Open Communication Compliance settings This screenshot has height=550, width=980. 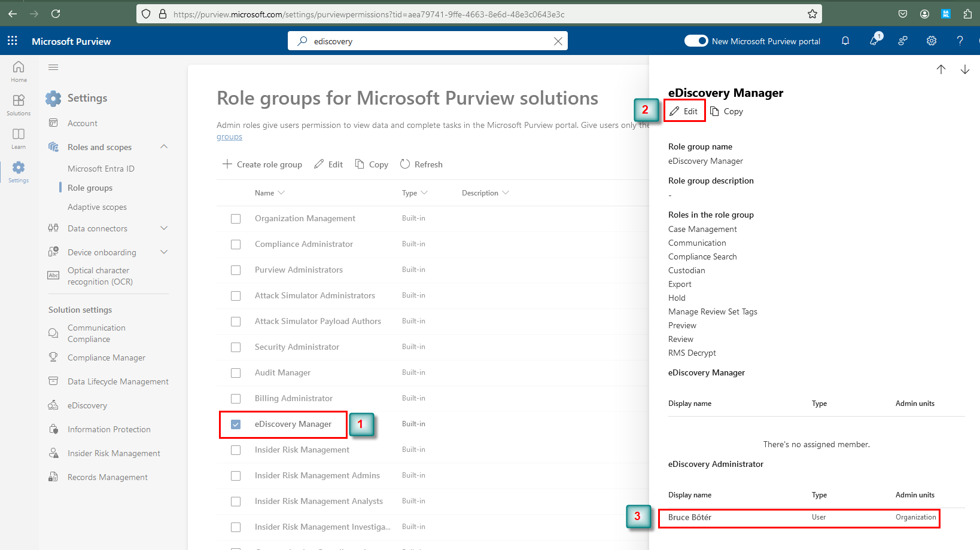tap(96, 334)
